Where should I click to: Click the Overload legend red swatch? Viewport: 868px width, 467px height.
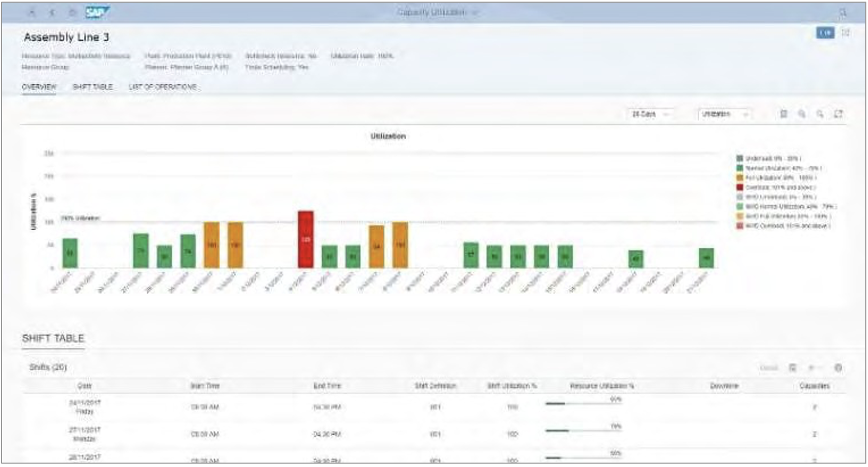click(739, 188)
